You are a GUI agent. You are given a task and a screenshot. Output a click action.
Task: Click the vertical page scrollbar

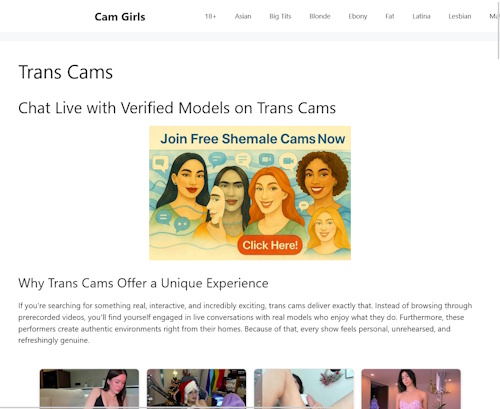[498, 30]
